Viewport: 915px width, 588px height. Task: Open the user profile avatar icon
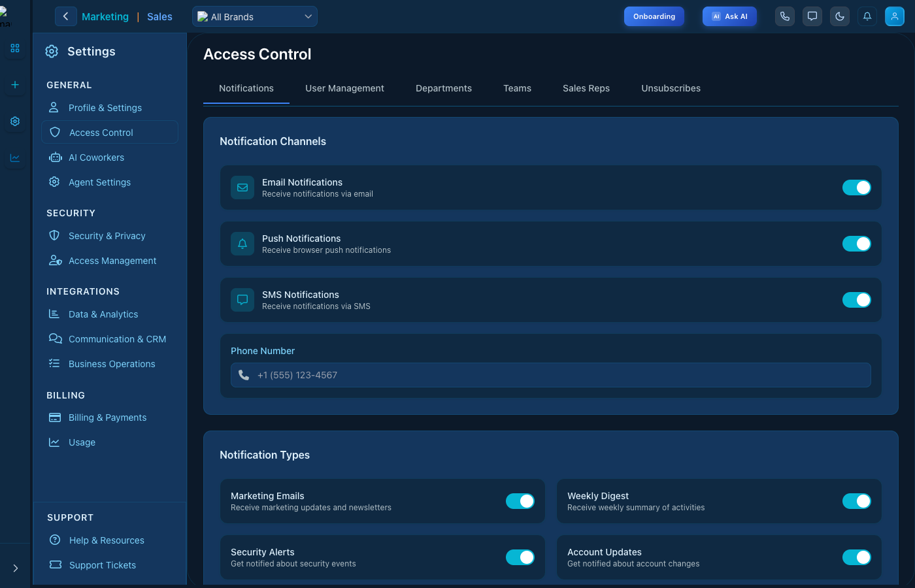click(895, 16)
